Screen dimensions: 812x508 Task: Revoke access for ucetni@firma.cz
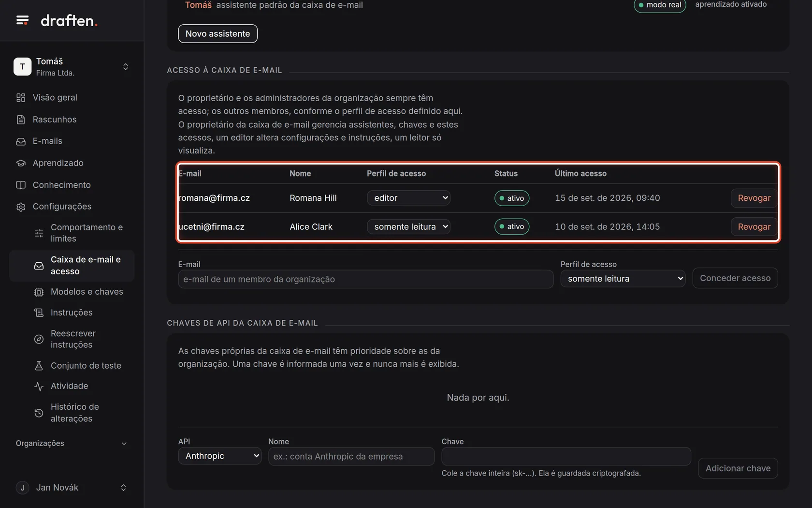click(x=754, y=226)
